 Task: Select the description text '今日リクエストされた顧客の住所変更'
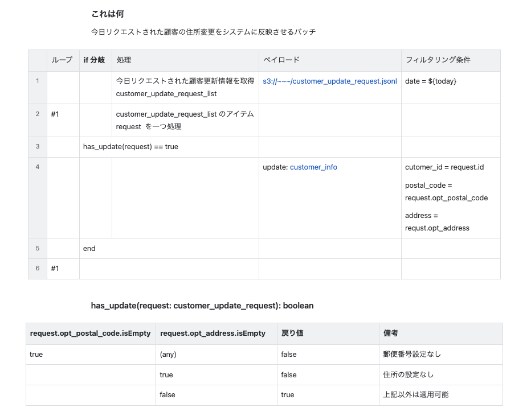tap(153, 32)
